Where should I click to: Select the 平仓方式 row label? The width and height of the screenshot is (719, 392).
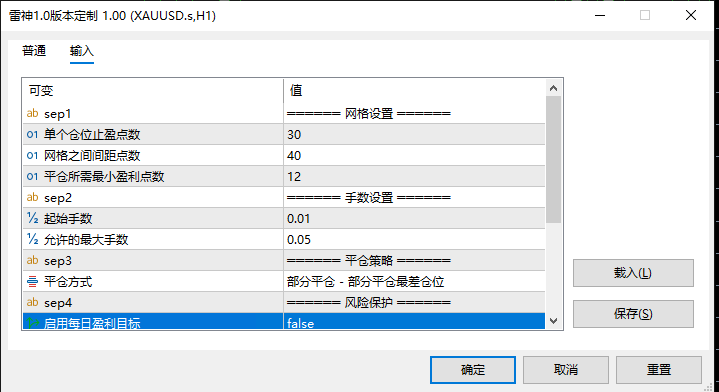point(68,282)
